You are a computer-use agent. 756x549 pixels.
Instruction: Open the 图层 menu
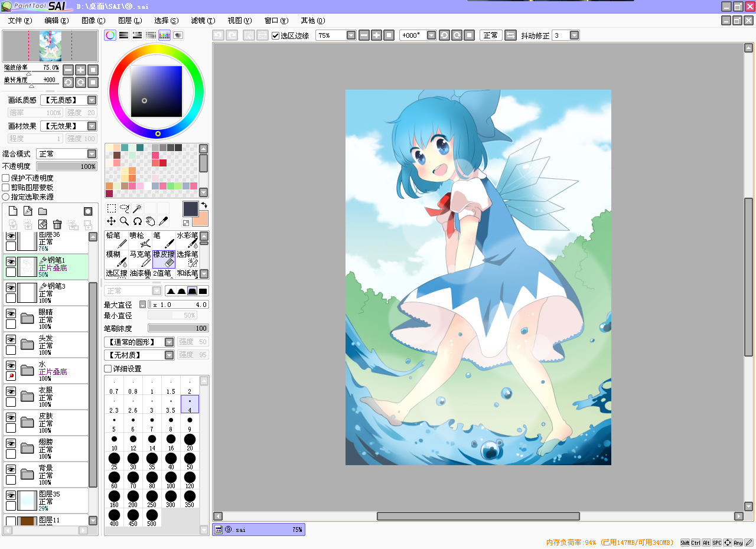[130, 20]
